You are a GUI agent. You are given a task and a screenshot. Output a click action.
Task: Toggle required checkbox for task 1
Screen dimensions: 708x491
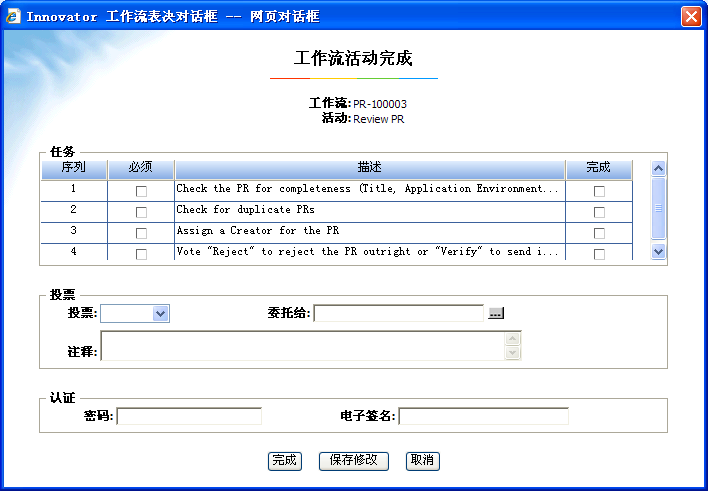coord(141,192)
